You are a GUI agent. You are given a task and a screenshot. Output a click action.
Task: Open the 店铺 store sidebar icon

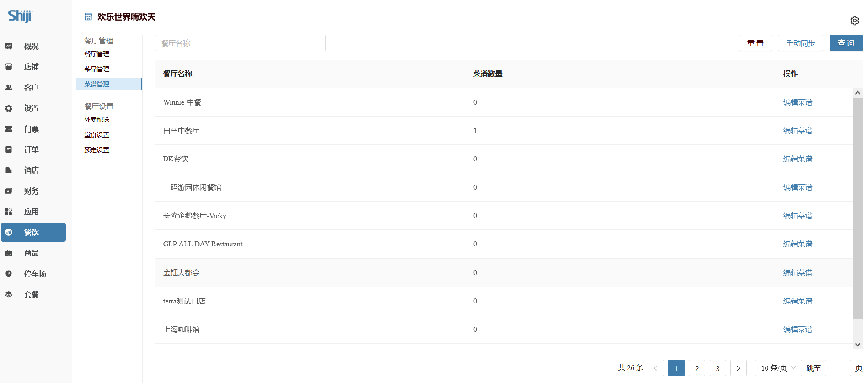pos(9,67)
